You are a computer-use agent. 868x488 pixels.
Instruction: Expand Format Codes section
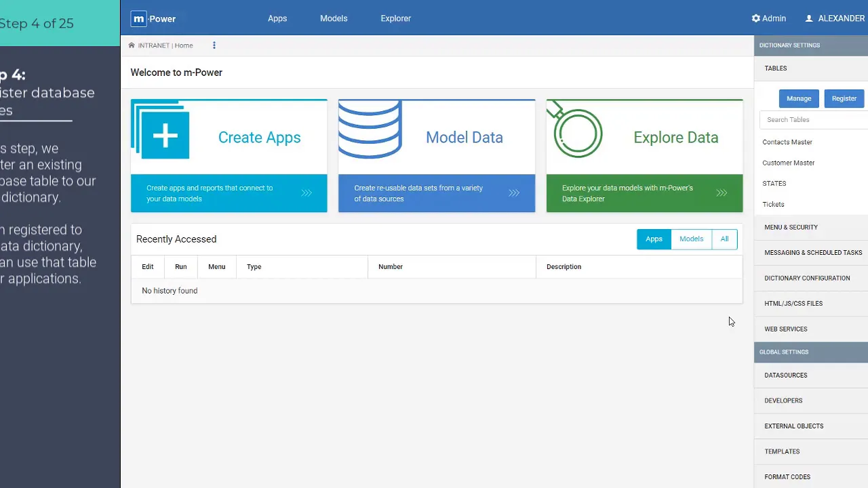click(811, 477)
